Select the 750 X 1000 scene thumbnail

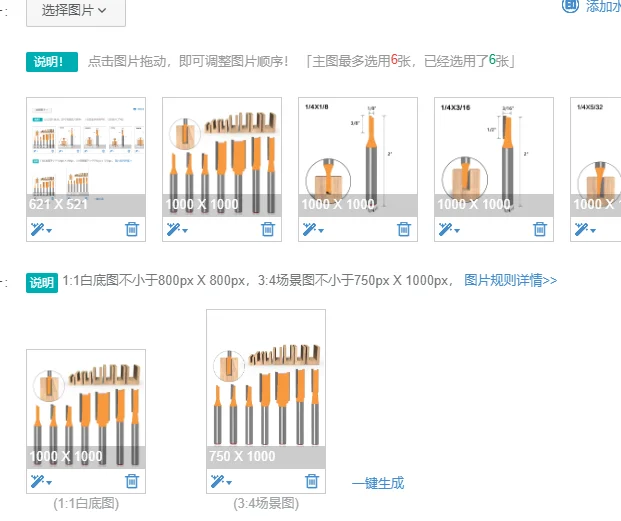tap(266, 389)
